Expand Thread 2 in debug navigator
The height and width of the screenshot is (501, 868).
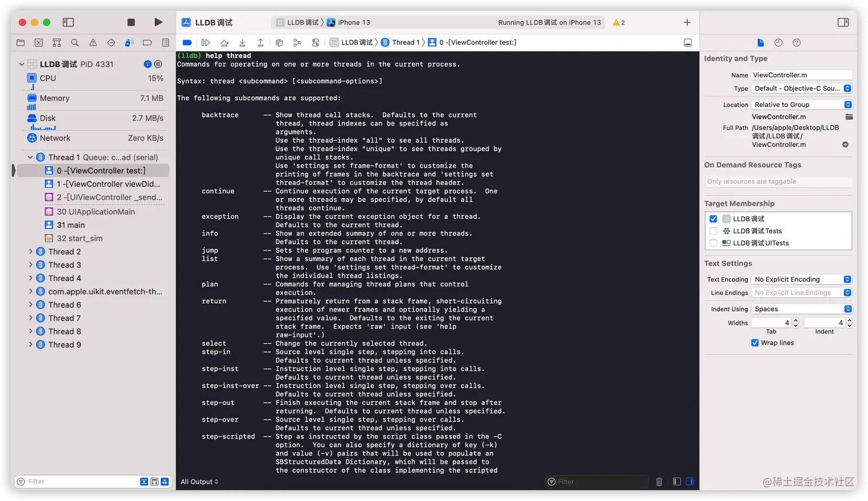30,251
